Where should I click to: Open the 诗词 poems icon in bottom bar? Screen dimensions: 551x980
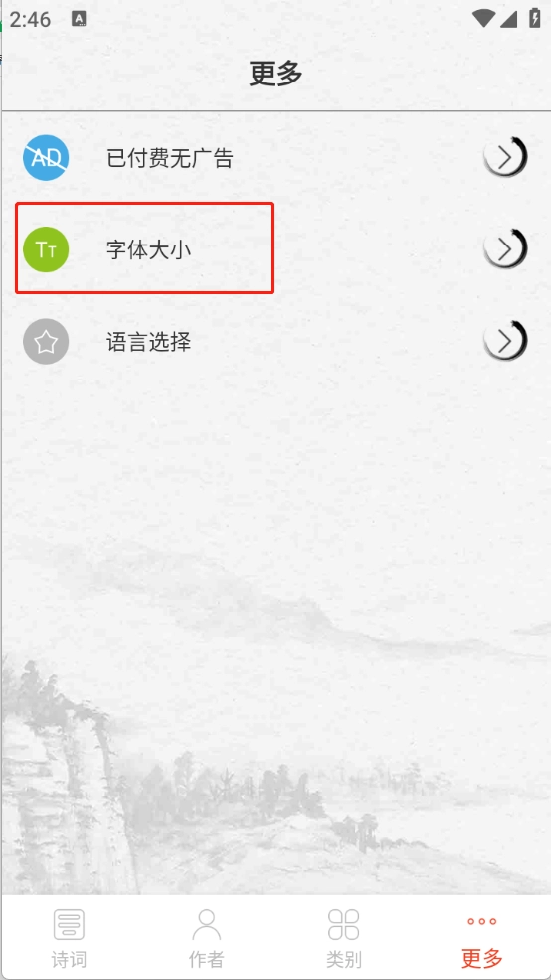69,925
